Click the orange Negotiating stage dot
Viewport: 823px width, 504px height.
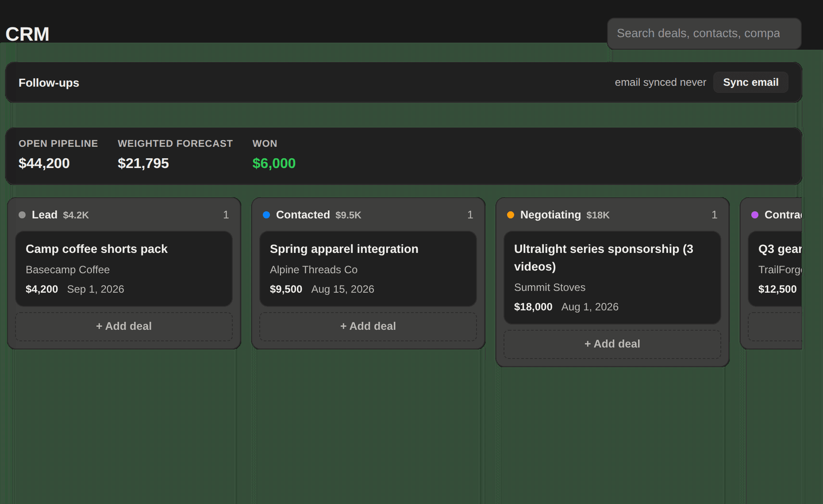(511, 215)
